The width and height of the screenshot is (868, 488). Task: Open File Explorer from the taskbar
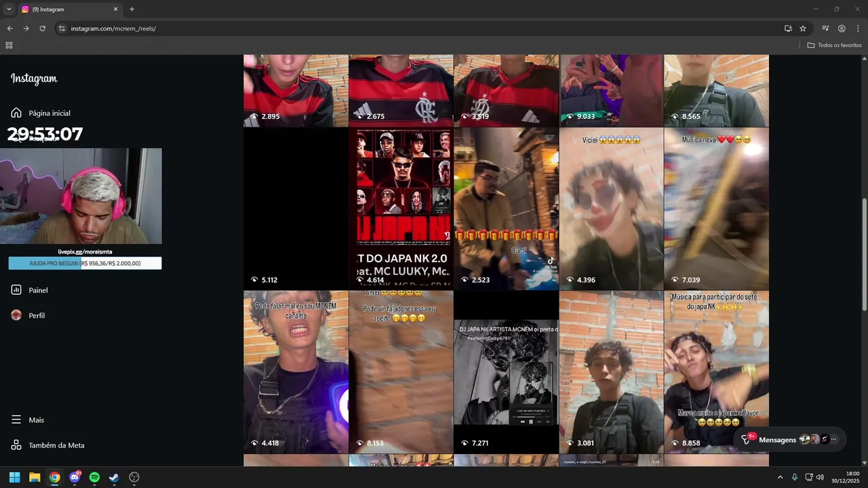(35, 477)
